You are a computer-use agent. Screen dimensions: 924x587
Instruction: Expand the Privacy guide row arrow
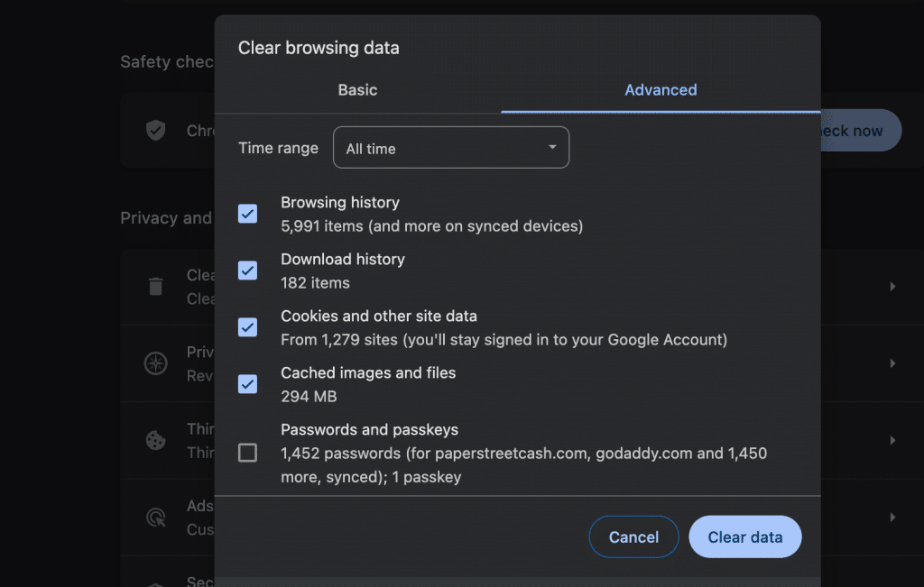coord(892,363)
